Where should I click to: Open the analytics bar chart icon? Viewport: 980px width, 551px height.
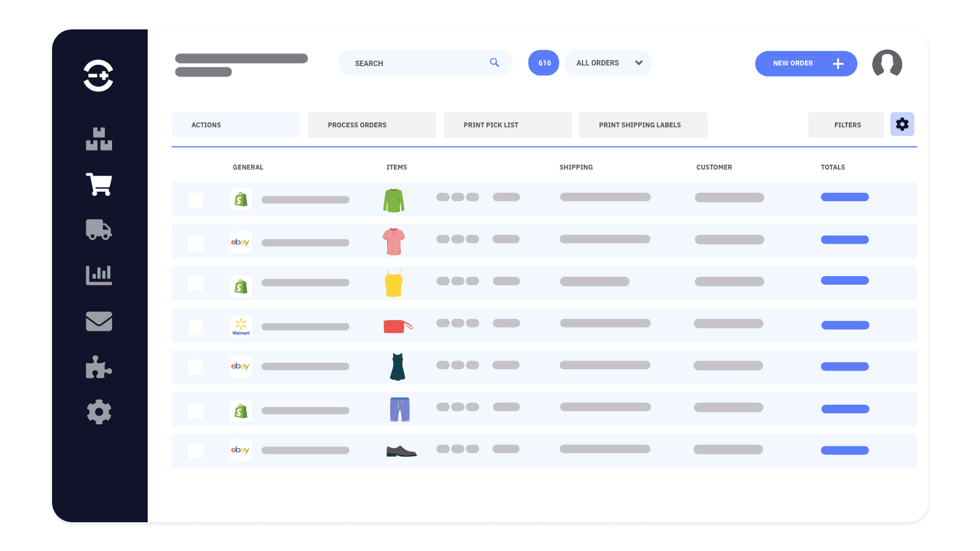99,275
